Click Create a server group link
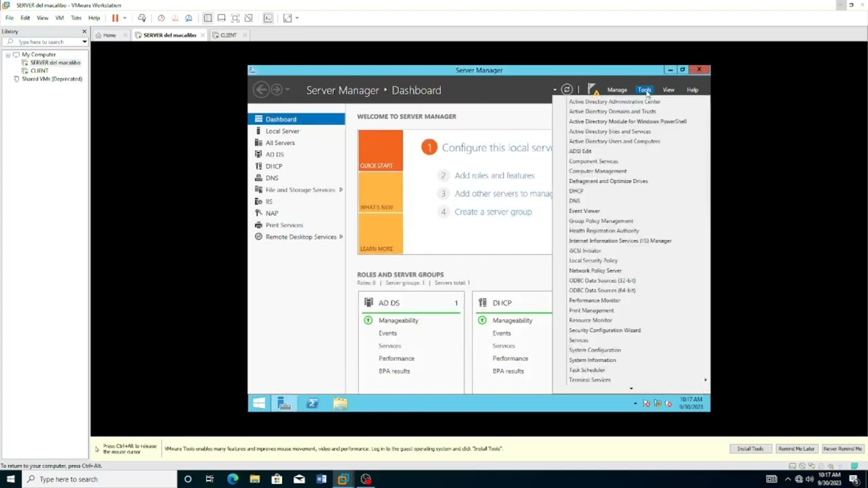 [x=493, y=212]
